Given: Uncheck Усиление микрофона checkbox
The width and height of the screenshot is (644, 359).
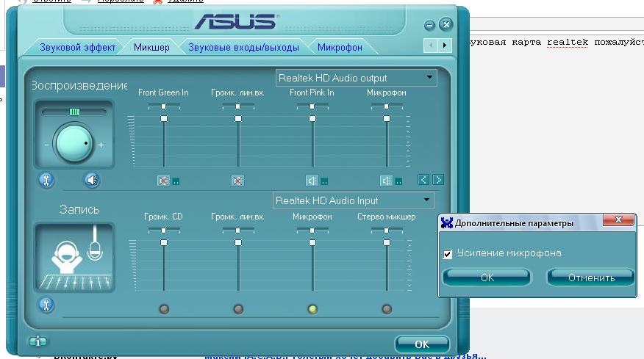Looking at the screenshot, I should (x=448, y=254).
